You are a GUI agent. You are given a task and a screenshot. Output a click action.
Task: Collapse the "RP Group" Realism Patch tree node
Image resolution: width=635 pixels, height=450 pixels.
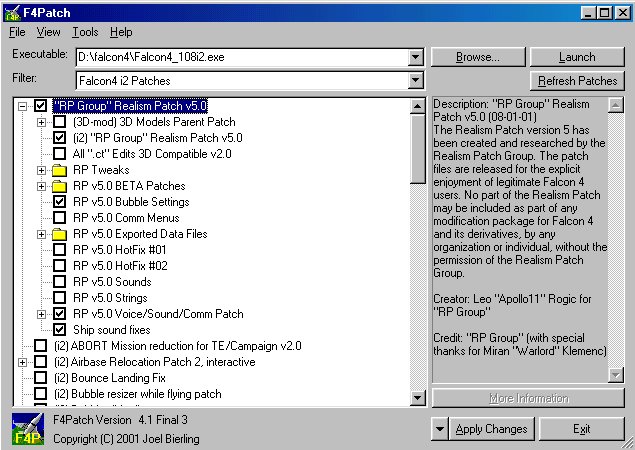pyautogui.click(x=22, y=106)
